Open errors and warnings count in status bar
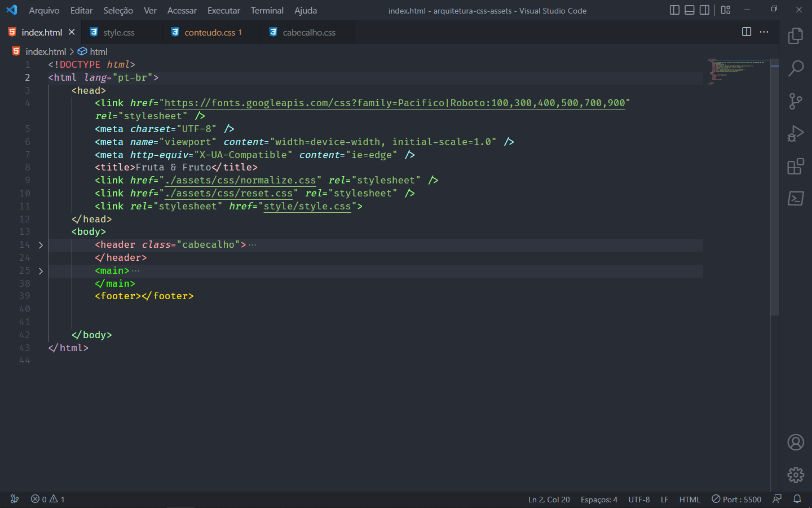 48,499
